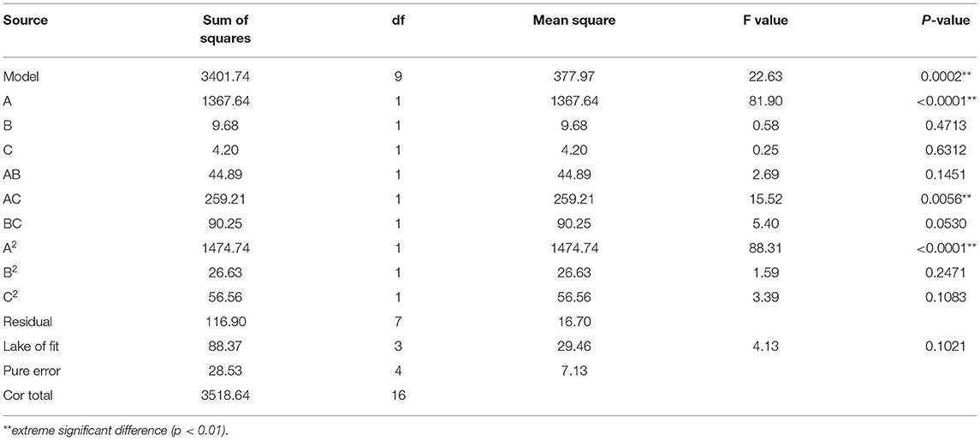Click the Model P-value 0.0002
The image size is (980, 440).
(942, 76)
